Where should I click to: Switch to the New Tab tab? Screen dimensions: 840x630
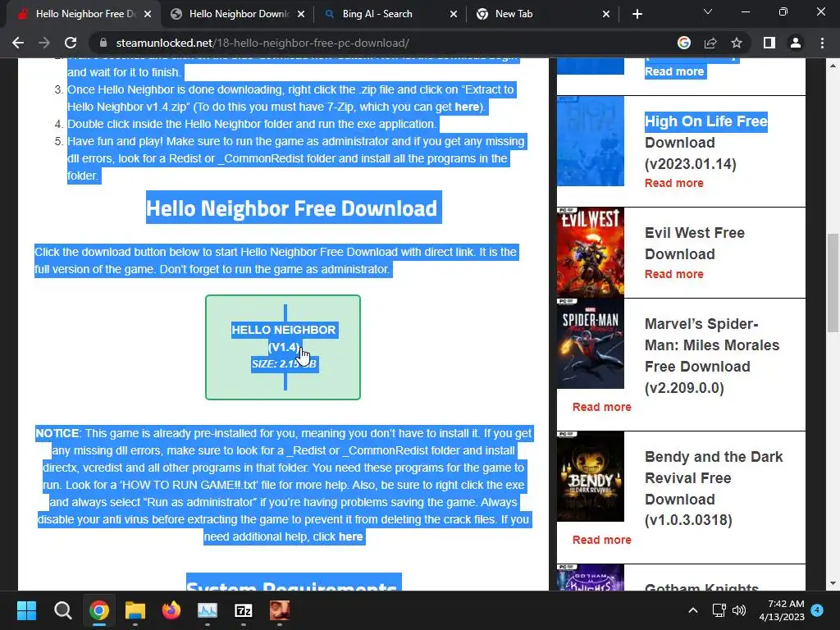tap(514, 14)
